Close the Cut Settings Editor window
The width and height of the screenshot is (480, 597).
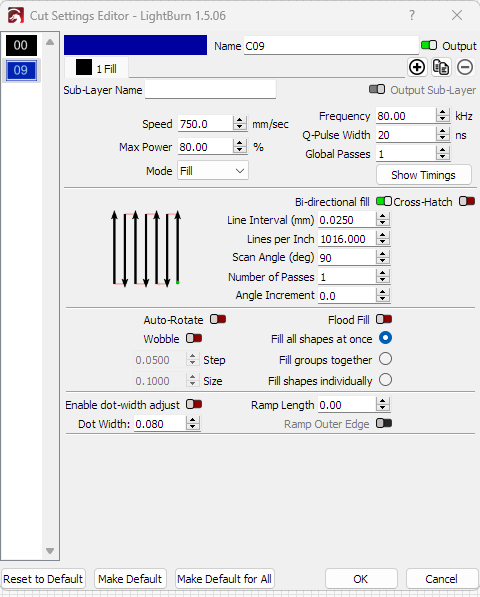point(457,15)
